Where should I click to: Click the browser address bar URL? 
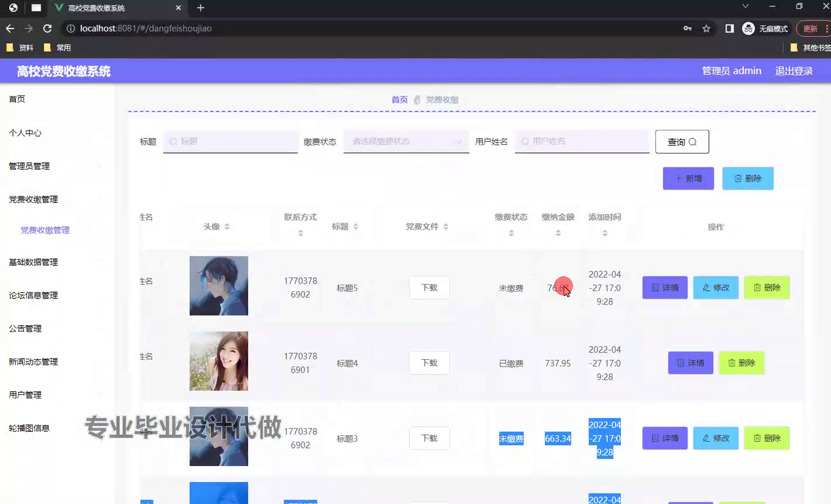pos(146,28)
